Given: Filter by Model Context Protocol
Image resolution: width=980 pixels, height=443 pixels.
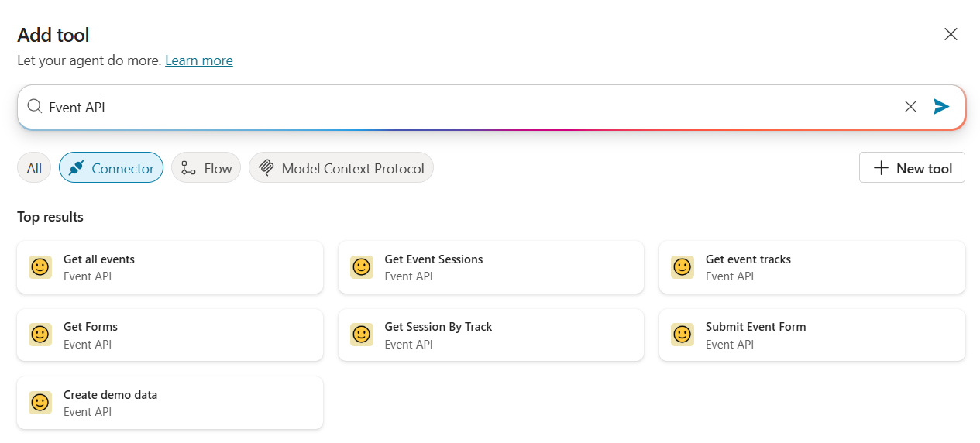Looking at the screenshot, I should click(x=341, y=168).
